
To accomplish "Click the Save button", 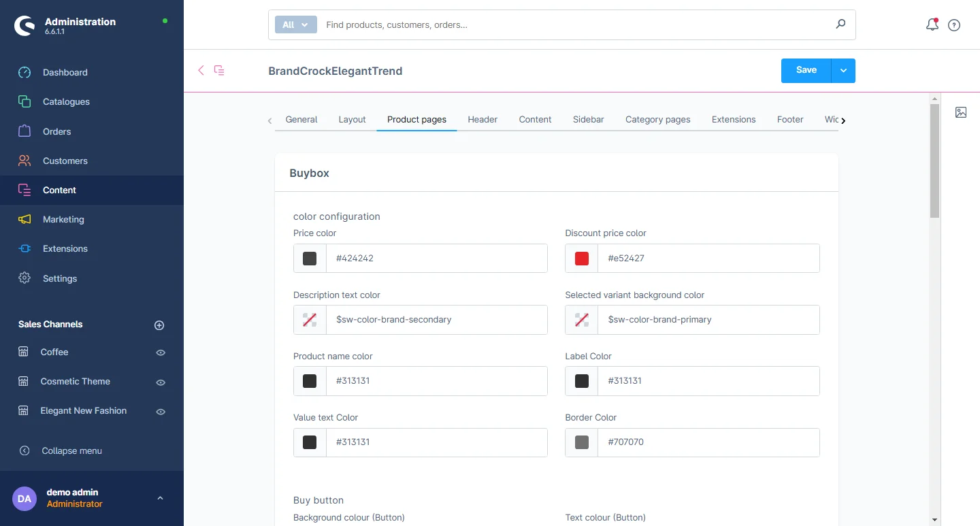I will point(806,71).
